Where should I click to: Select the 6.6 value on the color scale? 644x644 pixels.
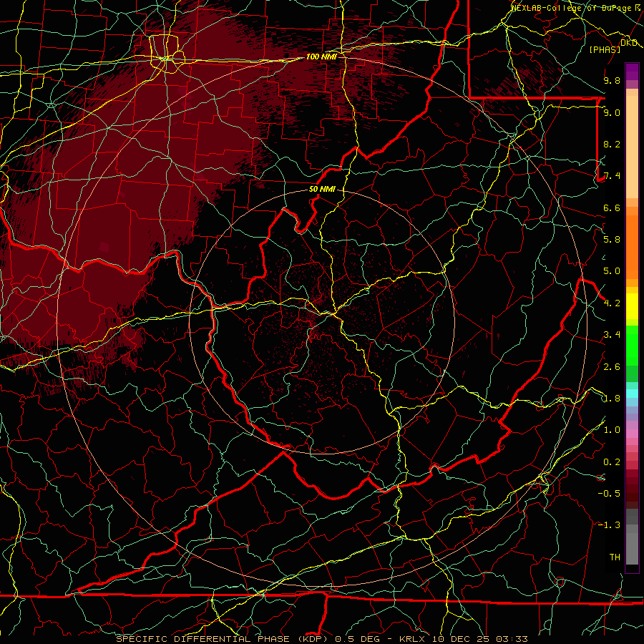(612, 208)
